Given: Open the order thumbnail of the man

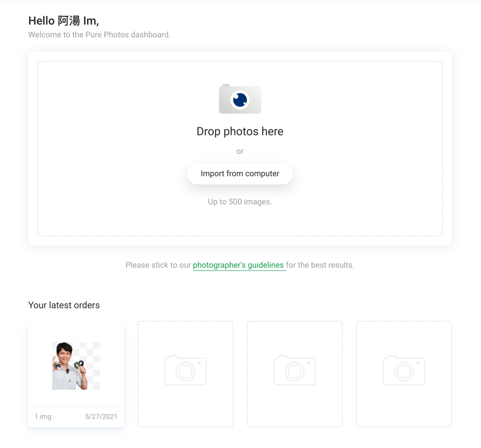Looking at the screenshot, I should pyautogui.click(x=76, y=365).
